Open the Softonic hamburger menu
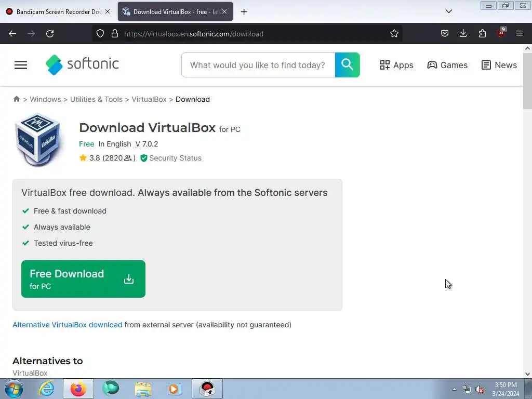 [x=21, y=65]
